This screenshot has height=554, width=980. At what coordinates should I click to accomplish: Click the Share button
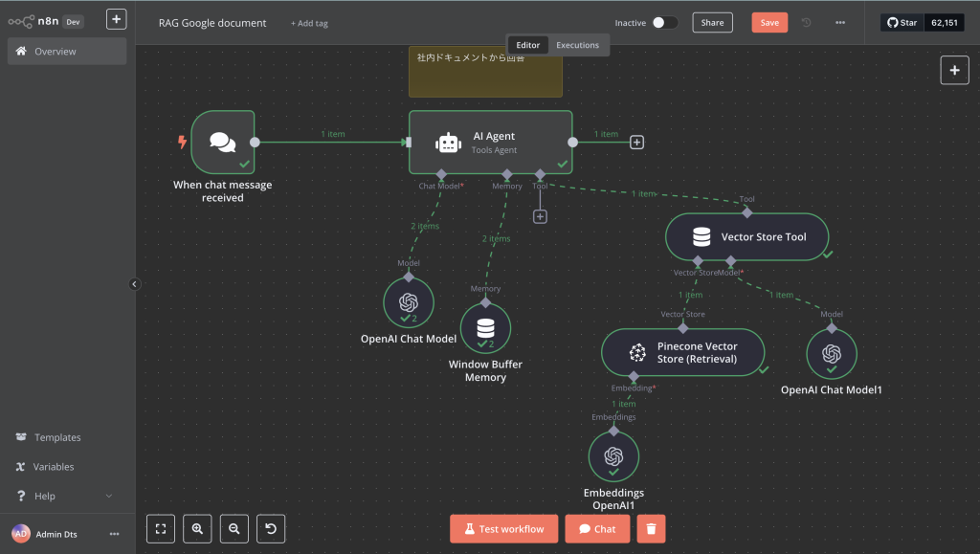(712, 22)
